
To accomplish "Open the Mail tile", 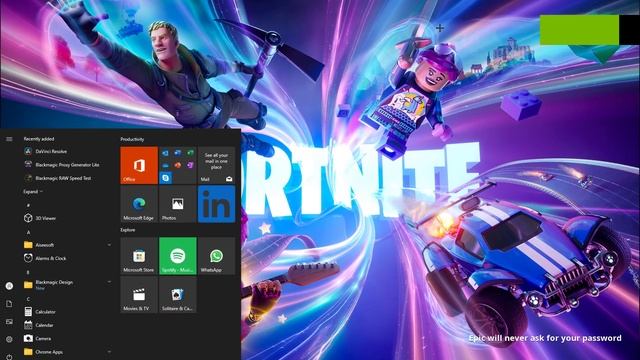I will coord(216,165).
